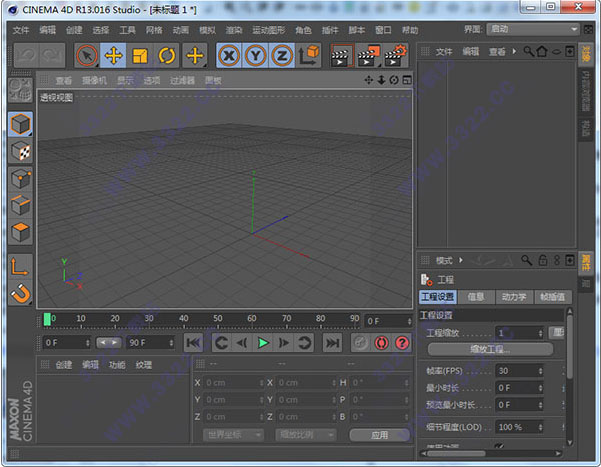Render the active view clapperboard icon

(341, 56)
